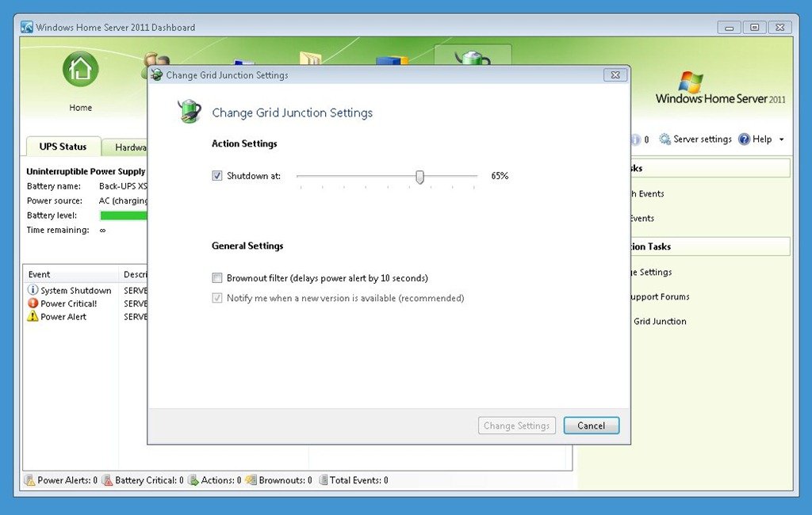Click the Change Settings button
Viewport: 812px width, 515px height.
[516, 425]
